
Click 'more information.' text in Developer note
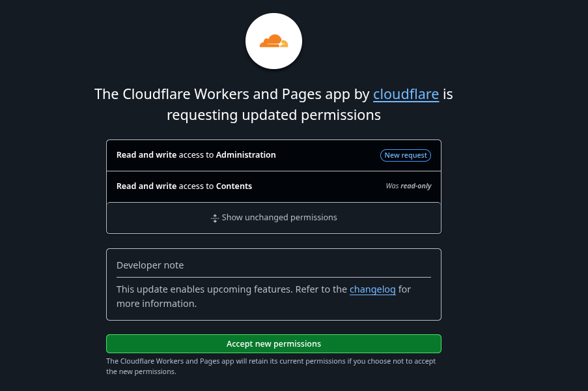[156, 304]
